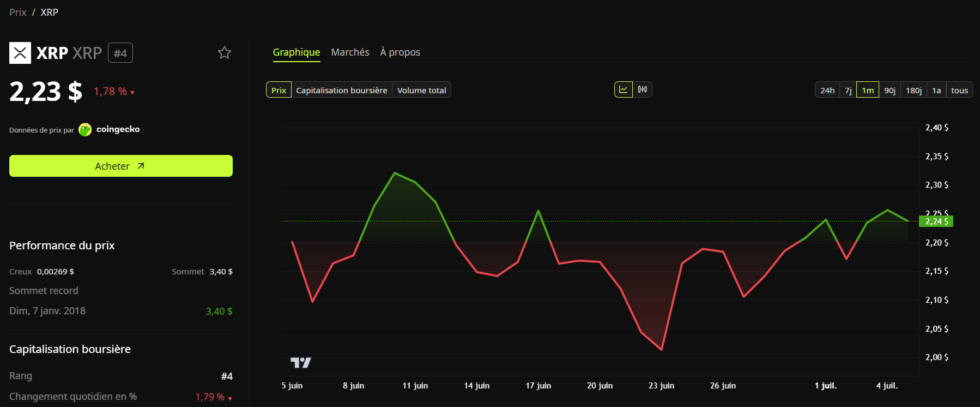Click the Creux value 0,00269 $
This screenshot has height=407, width=980.
56,272
